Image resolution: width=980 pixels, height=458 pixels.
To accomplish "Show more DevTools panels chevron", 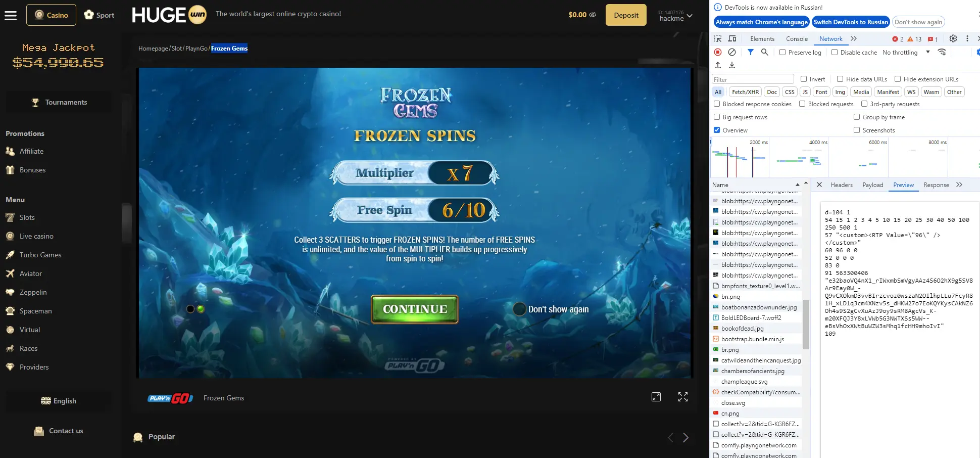I will tap(854, 38).
